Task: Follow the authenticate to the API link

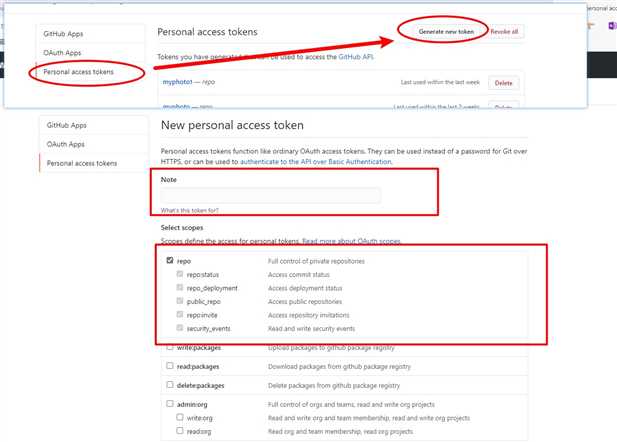Action: [x=316, y=162]
